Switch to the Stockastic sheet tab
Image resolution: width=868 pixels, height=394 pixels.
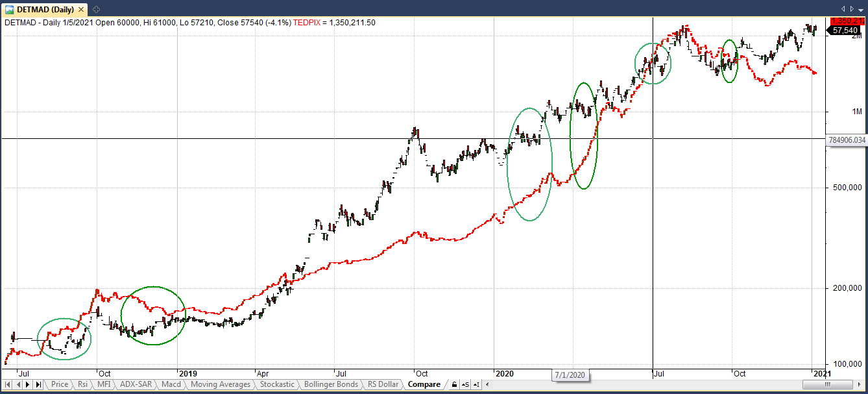click(x=277, y=385)
